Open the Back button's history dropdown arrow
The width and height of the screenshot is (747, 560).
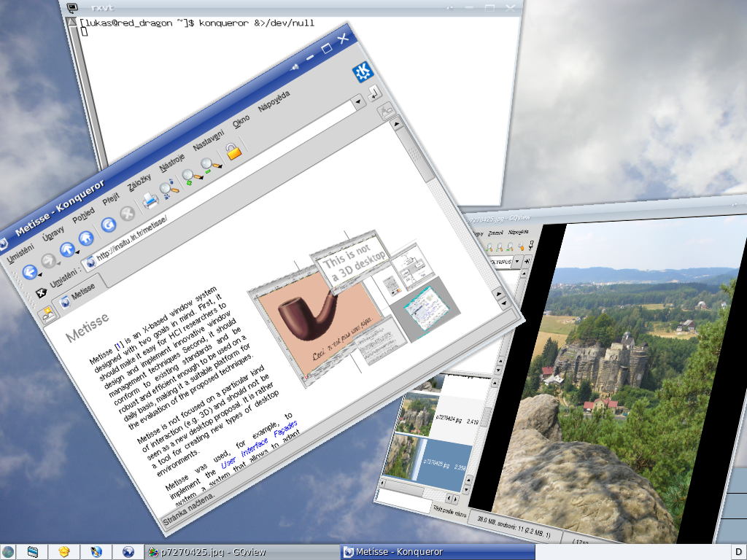40,275
